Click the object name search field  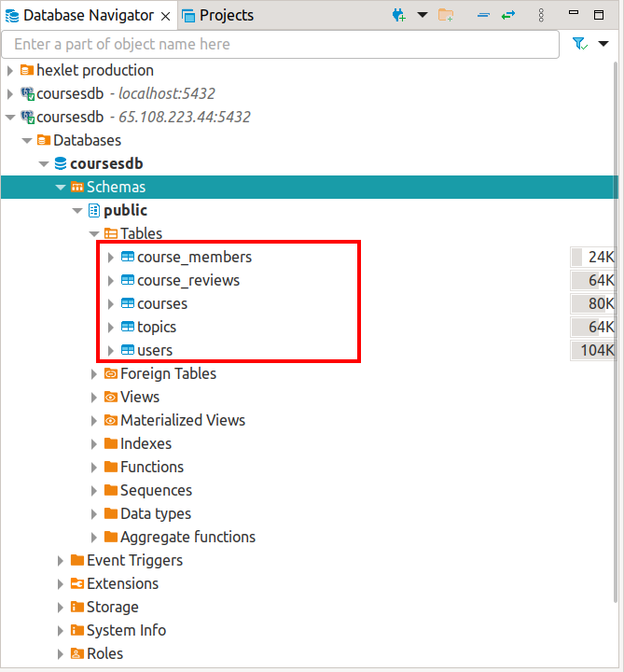click(x=280, y=44)
